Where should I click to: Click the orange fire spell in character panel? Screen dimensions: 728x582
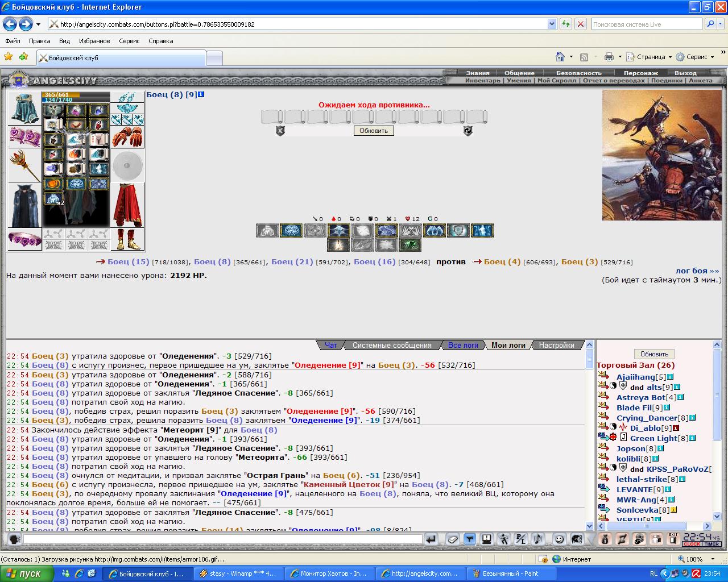pos(53,184)
